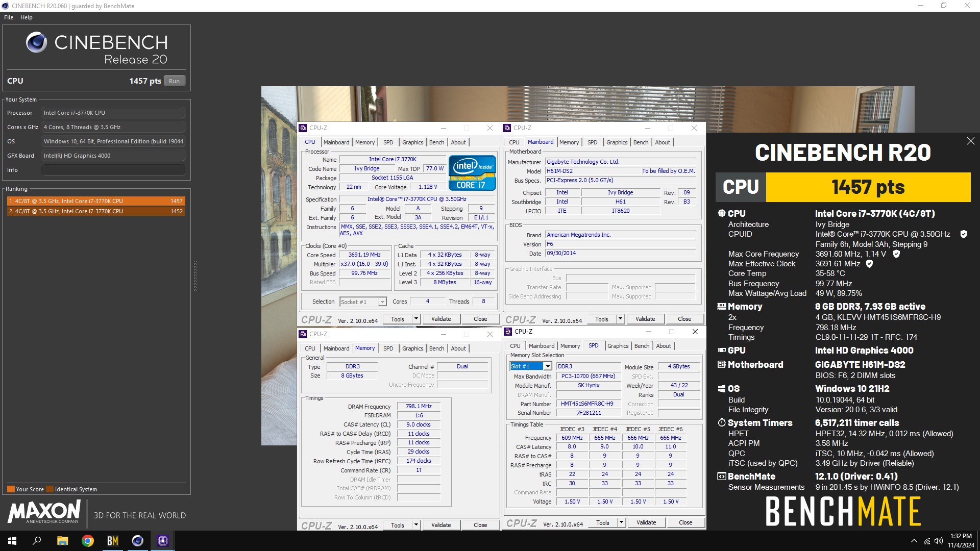980x551 pixels.
Task: Click title icon of CPU-Z SPD window
Action: click(508, 332)
